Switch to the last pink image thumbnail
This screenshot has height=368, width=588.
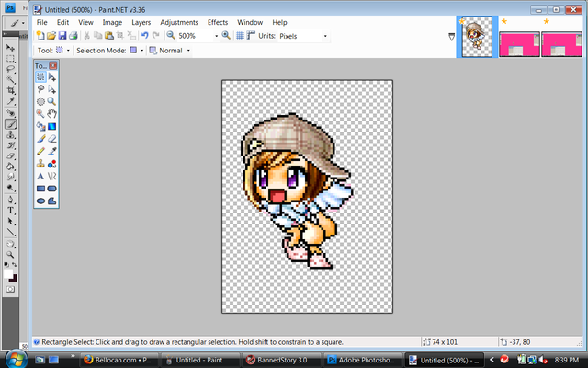[561, 44]
